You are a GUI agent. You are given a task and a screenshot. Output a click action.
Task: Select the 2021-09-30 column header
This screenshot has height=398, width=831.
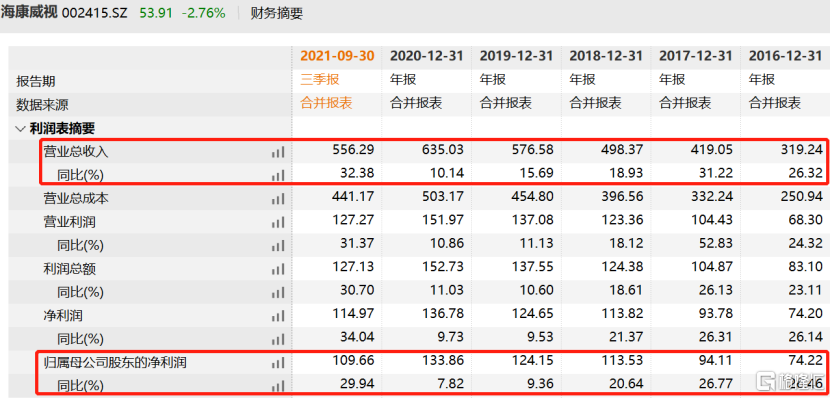337,56
